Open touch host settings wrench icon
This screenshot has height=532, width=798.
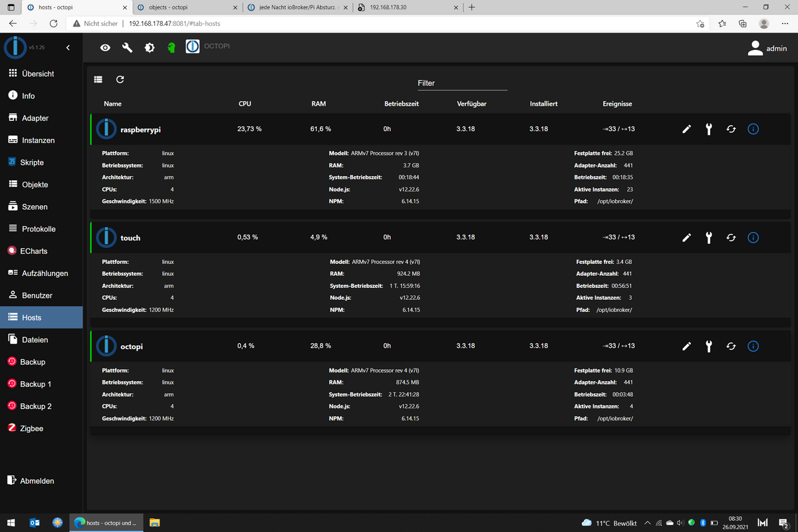click(709, 237)
